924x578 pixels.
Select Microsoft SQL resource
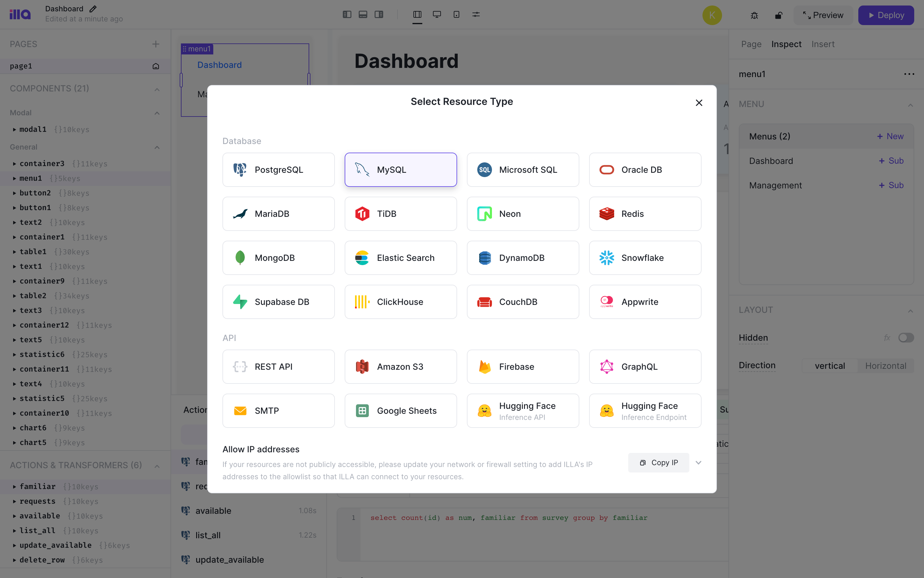523,170
